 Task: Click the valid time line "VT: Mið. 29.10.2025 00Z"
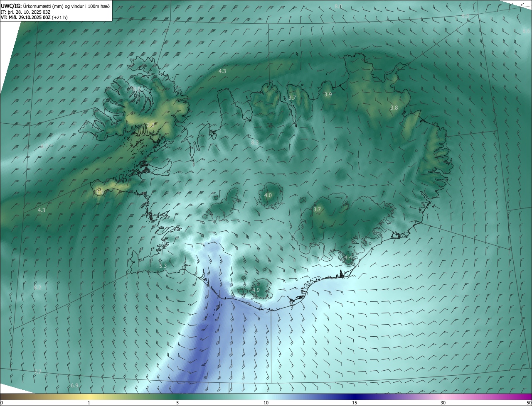point(26,17)
